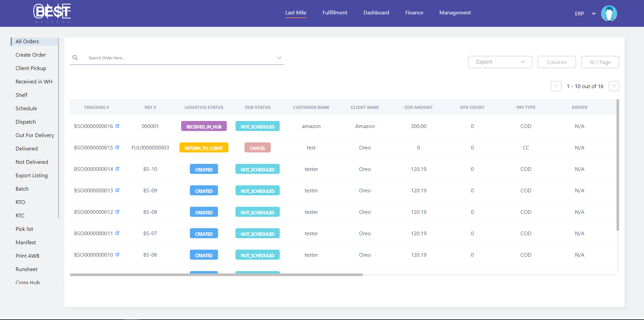Viewport: 644px width, 320px height.
Task: Go to previous page of orders
Action: [x=556, y=86]
